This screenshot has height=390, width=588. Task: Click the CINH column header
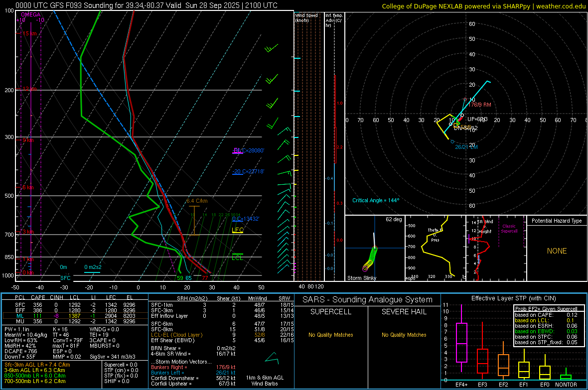57,297
